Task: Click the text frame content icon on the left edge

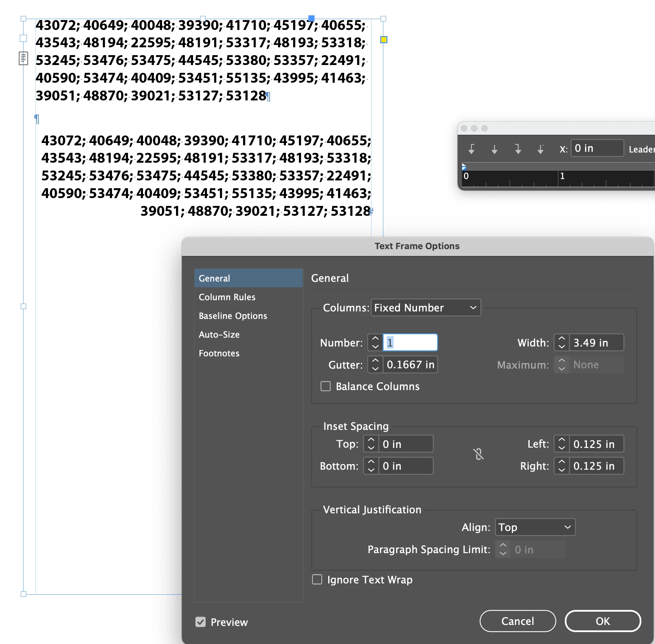Action: coord(23,58)
